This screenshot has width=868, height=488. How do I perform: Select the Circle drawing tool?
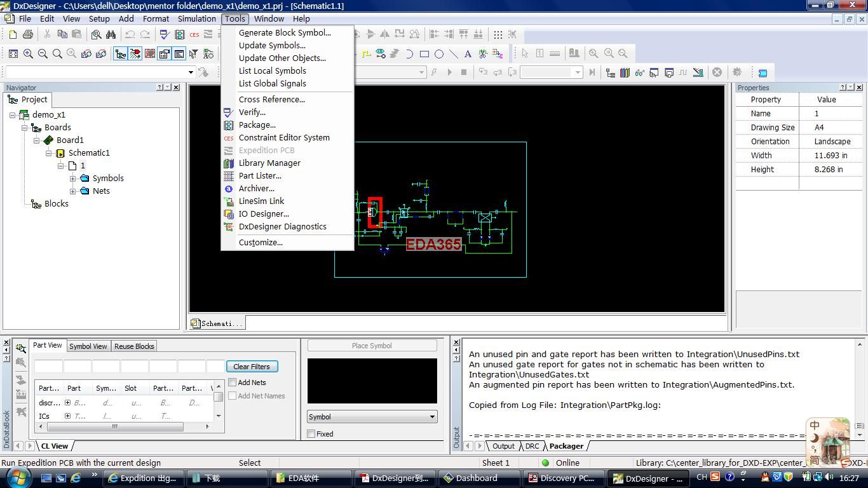click(439, 54)
